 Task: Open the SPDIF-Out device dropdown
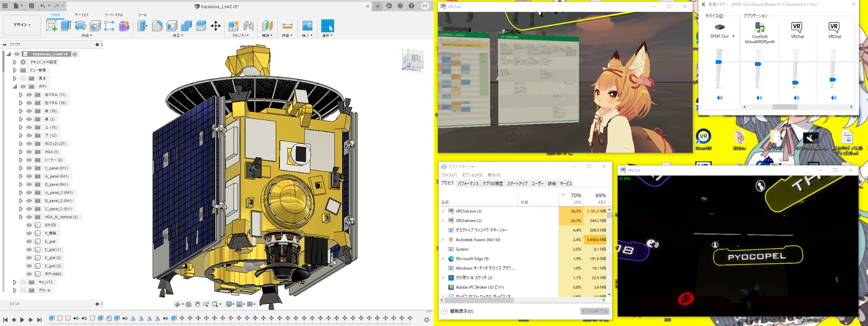733,37
